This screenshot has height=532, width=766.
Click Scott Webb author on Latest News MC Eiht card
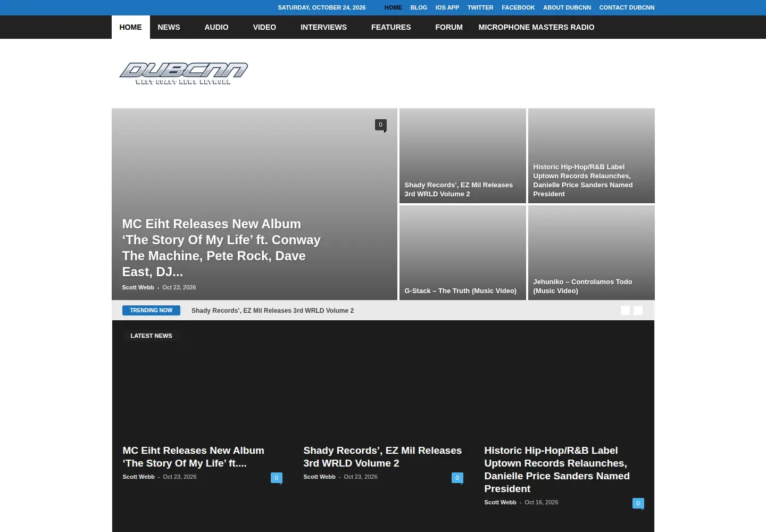(138, 477)
